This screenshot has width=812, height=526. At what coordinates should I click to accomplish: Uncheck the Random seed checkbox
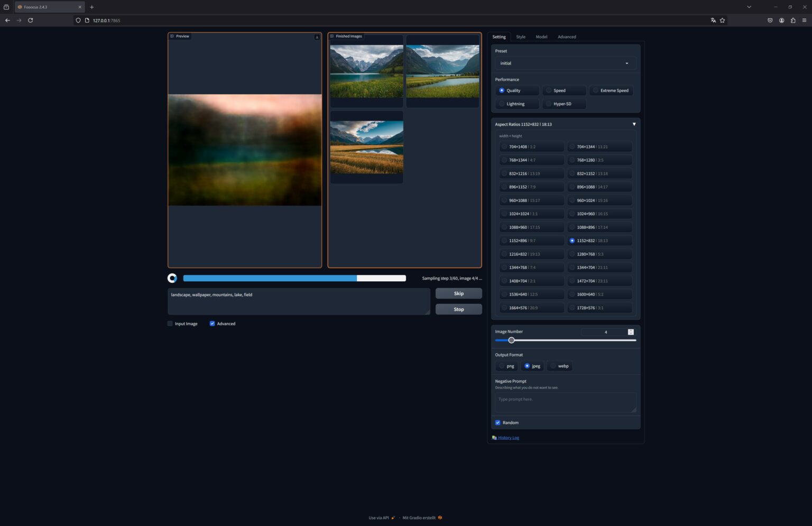pos(497,422)
